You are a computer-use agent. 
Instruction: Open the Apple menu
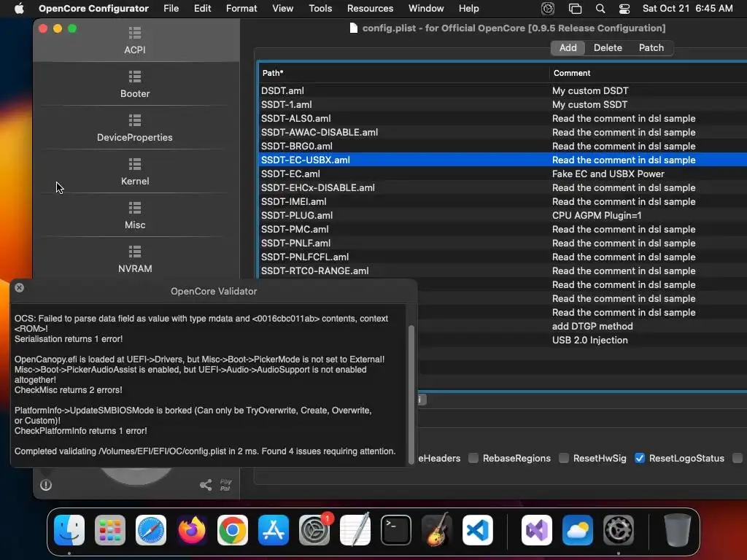tap(19, 9)
